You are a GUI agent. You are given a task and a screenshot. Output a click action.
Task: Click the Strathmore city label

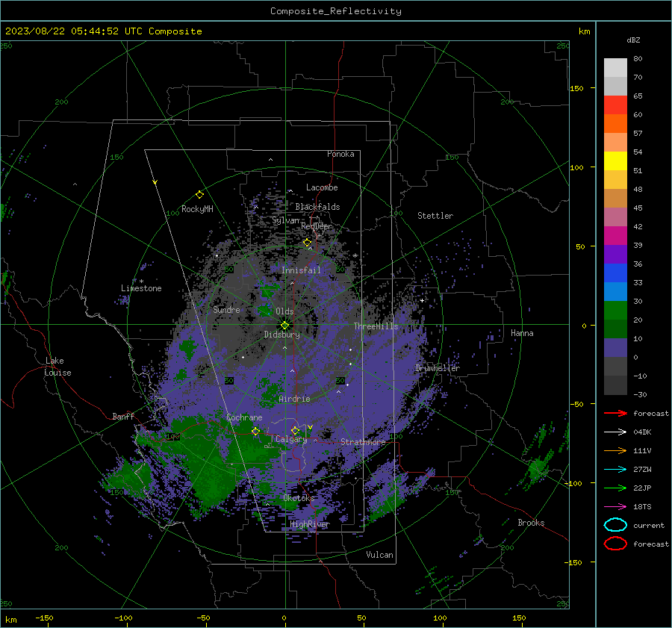click(363, 442)
